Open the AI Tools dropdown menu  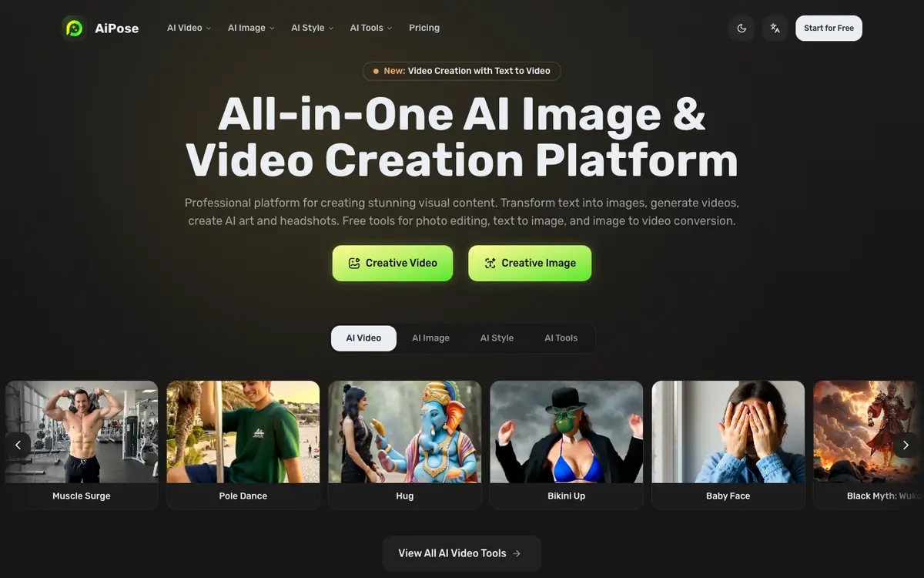click(x=371, y=28)
